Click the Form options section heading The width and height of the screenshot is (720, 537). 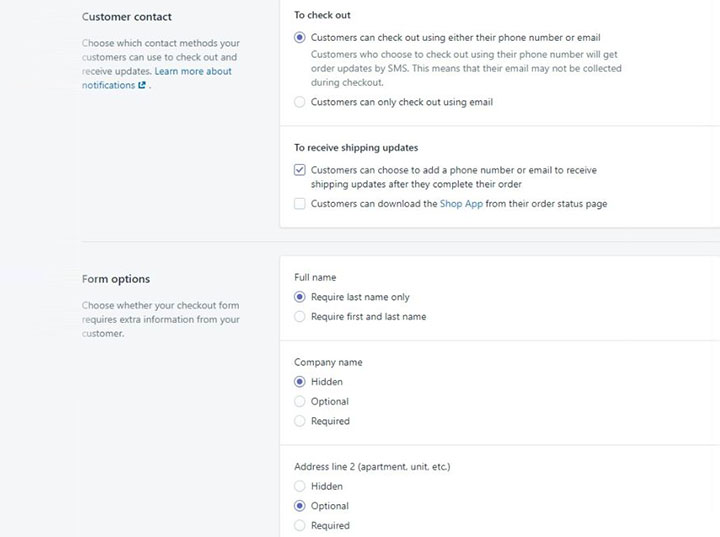click(x=116, y=279)
